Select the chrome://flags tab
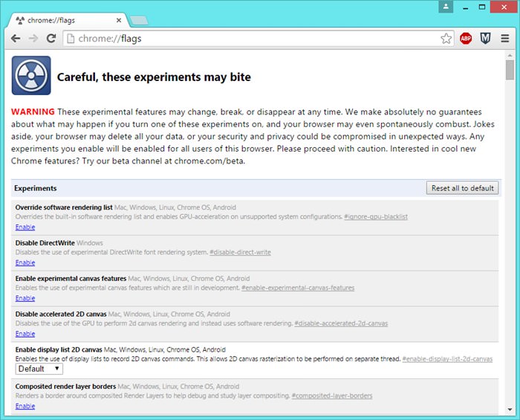520x420 pixels. pyautogui.click(x=67, y=19)
